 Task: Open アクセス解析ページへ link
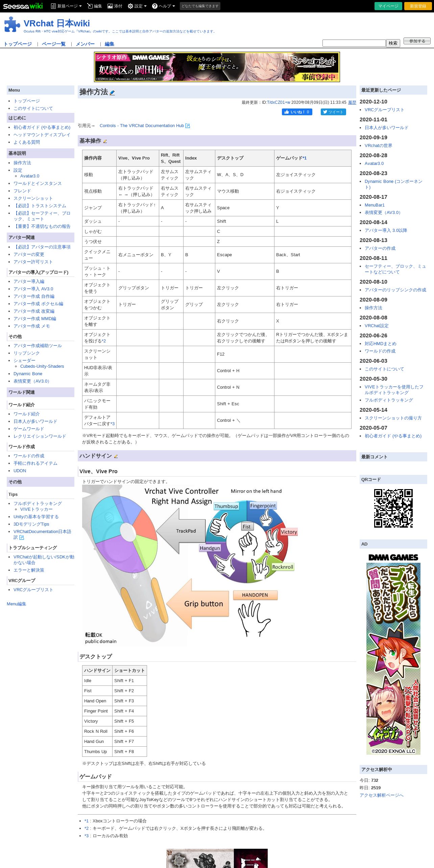coord(382,795)
